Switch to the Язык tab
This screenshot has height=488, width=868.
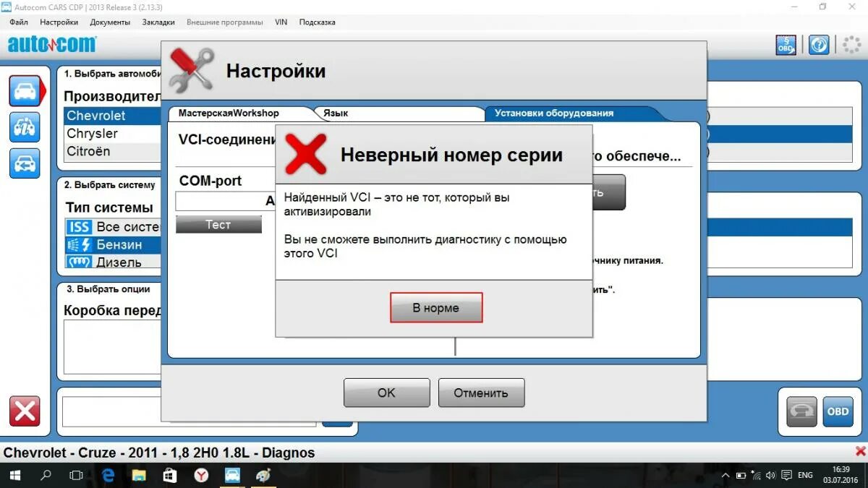[337, 114]
